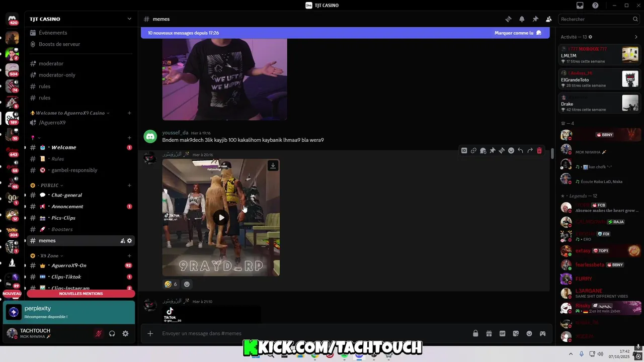Open the Clips-Tiktok channel
644x362 pixels.
[80, 277]
